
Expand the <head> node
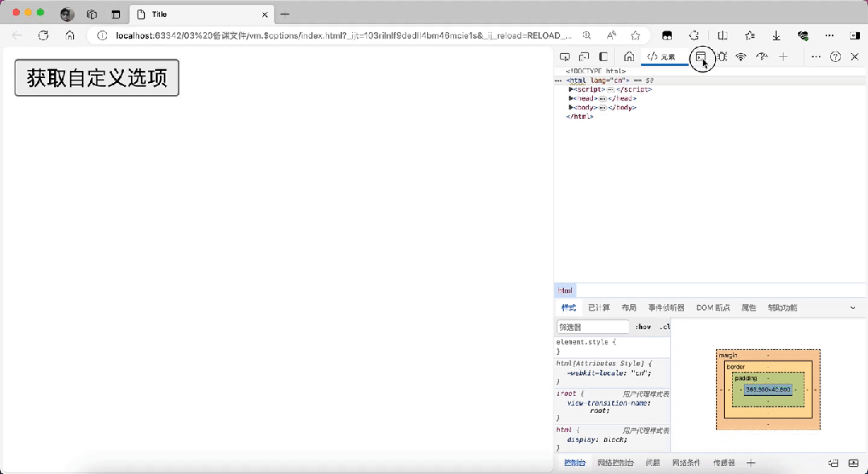pyautogui.click(x=570, y=98)
